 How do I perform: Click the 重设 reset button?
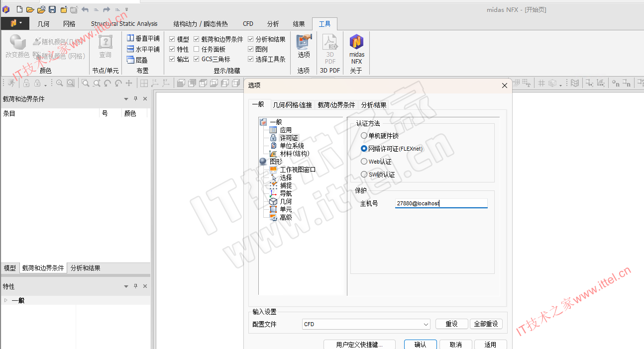[x=451, y=324]
